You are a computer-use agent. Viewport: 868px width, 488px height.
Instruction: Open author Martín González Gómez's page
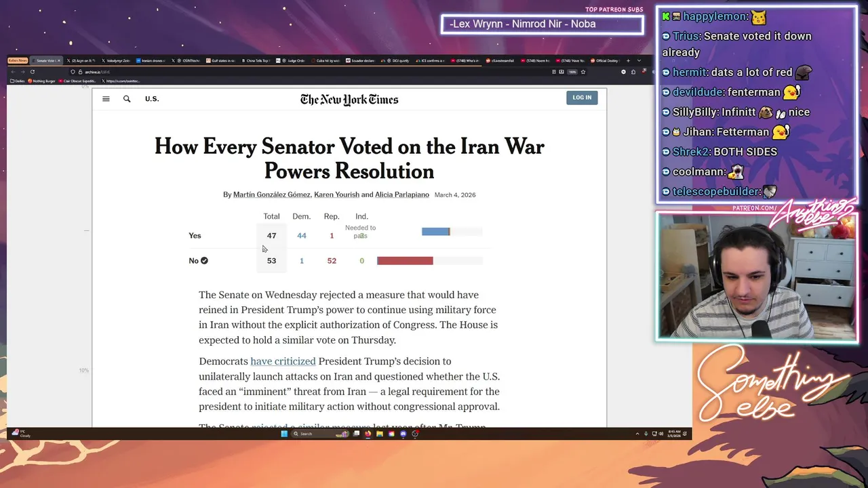click(272, 195)
